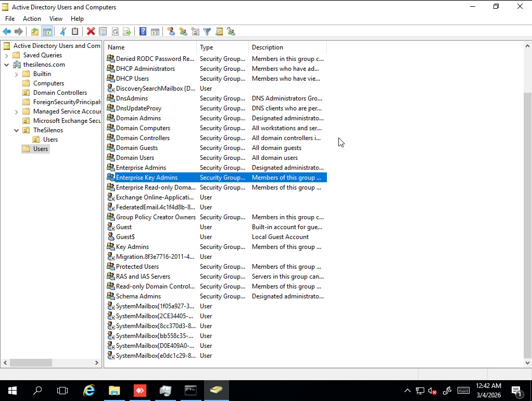Open Help with blue question mark icon
532x401 pixels.
[x=143, y=32]
